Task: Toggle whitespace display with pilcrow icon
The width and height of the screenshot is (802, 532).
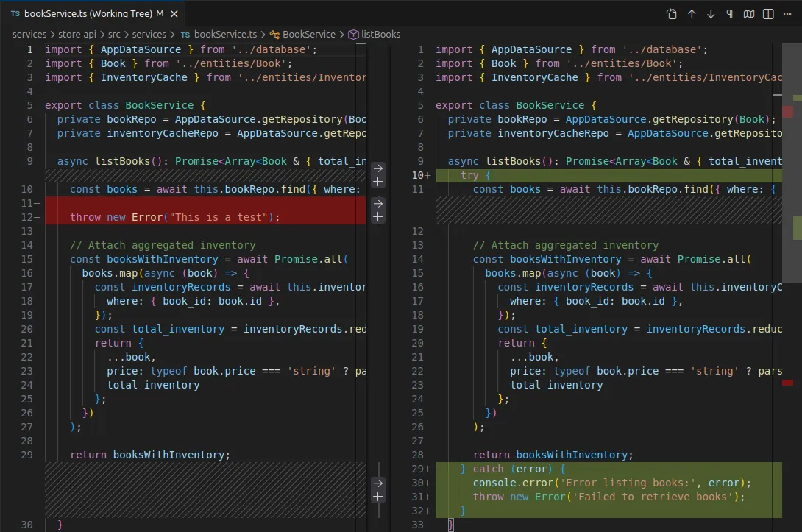Action: coord(730,14)
